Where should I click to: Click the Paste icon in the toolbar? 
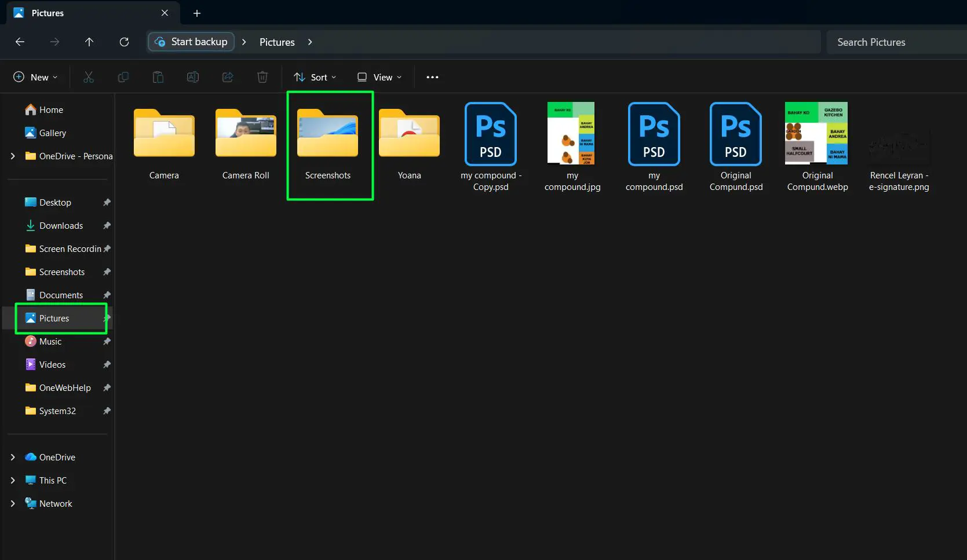(x=158, y=76)
